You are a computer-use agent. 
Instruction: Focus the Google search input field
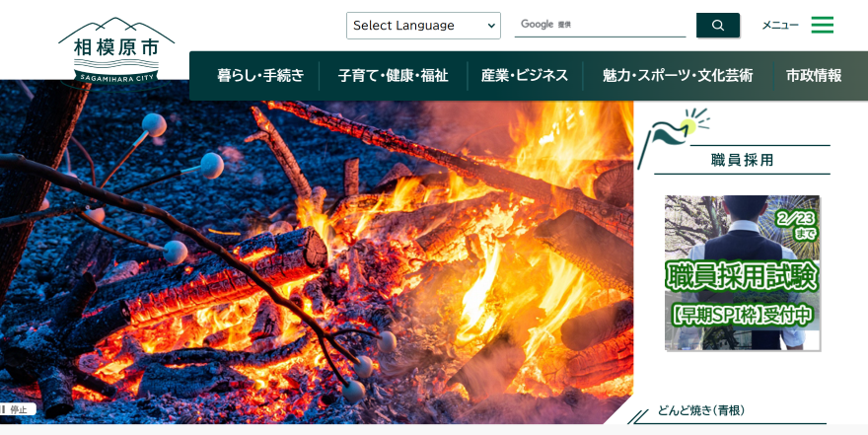click(600, 25)
